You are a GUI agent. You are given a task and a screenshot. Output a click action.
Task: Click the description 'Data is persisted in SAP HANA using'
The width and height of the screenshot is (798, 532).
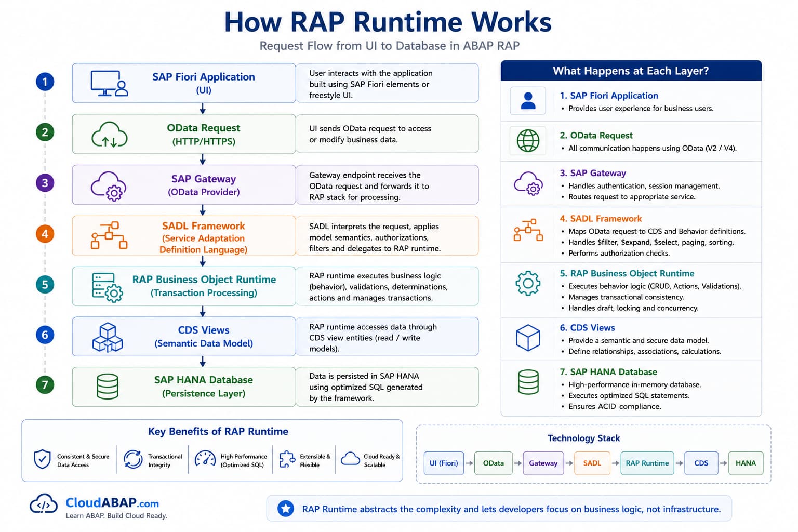[366, 387]
